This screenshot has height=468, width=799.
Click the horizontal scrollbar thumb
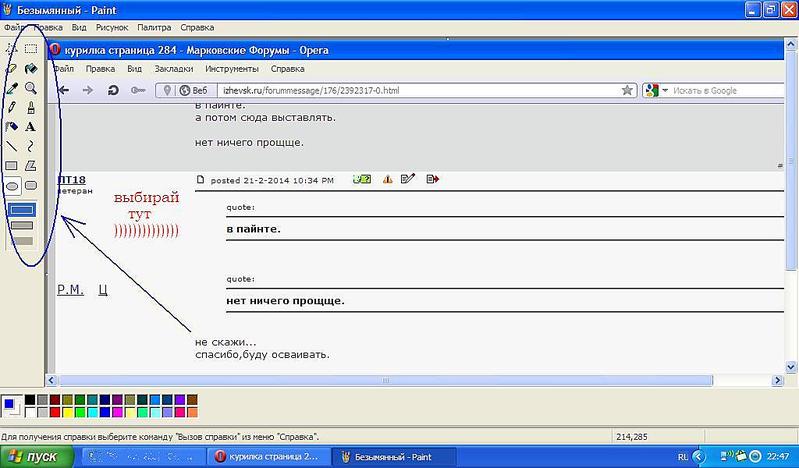pyautogui.click(x=386, y=380)
